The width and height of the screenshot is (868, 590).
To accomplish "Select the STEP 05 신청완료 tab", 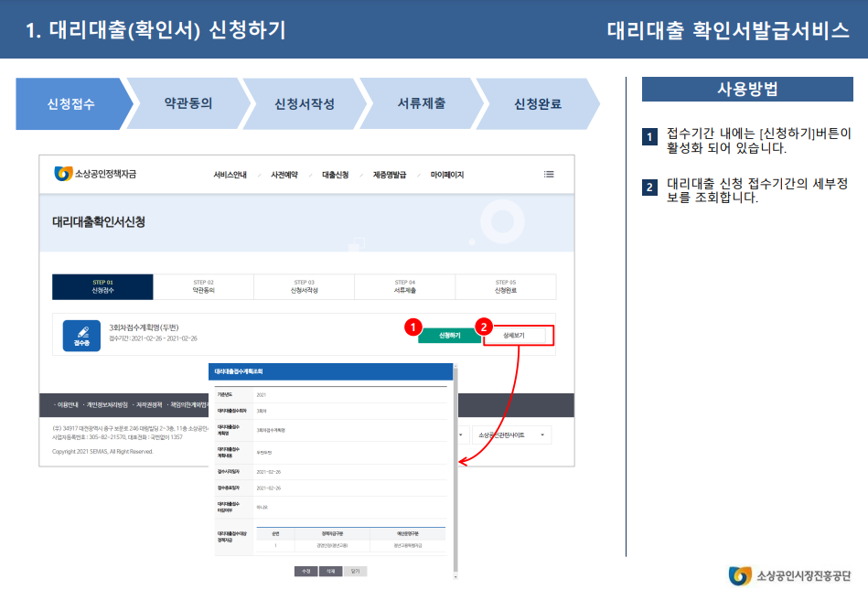I will (x=506, y=286).
